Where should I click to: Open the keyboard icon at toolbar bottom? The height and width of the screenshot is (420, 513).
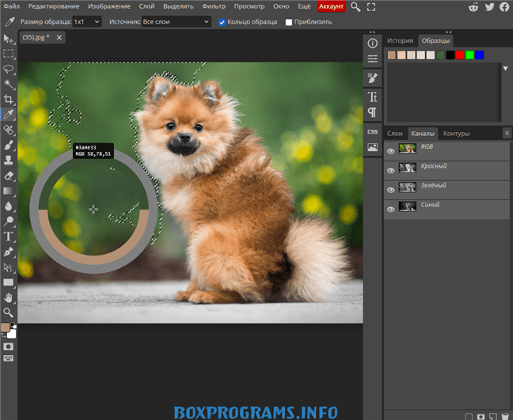pos(8,358)
